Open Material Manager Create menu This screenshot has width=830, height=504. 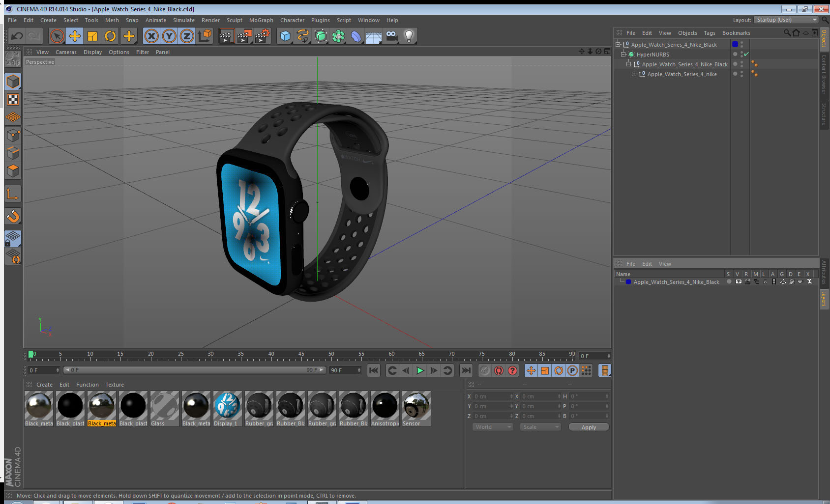pyautogui.click(x=44, y=385)
